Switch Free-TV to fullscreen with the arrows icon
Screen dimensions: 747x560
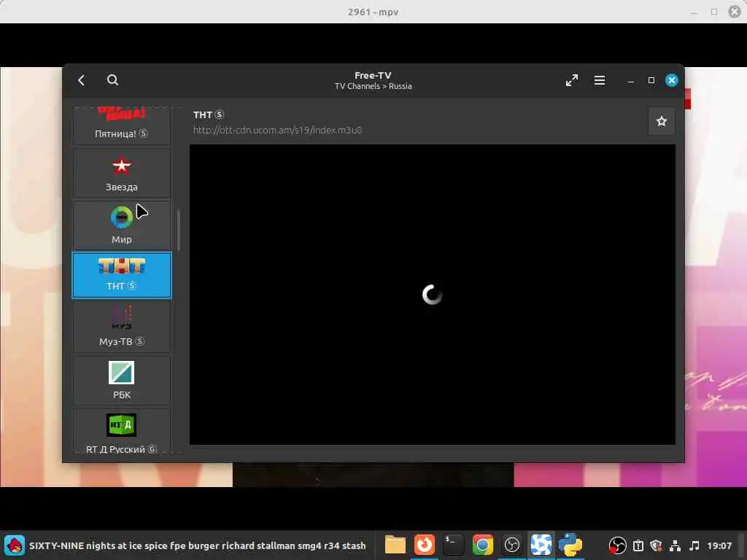coord(572,80)
